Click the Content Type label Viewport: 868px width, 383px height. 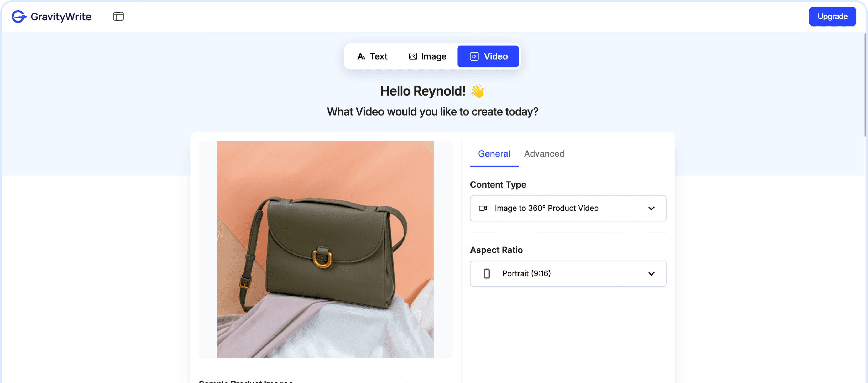[498, 185]
